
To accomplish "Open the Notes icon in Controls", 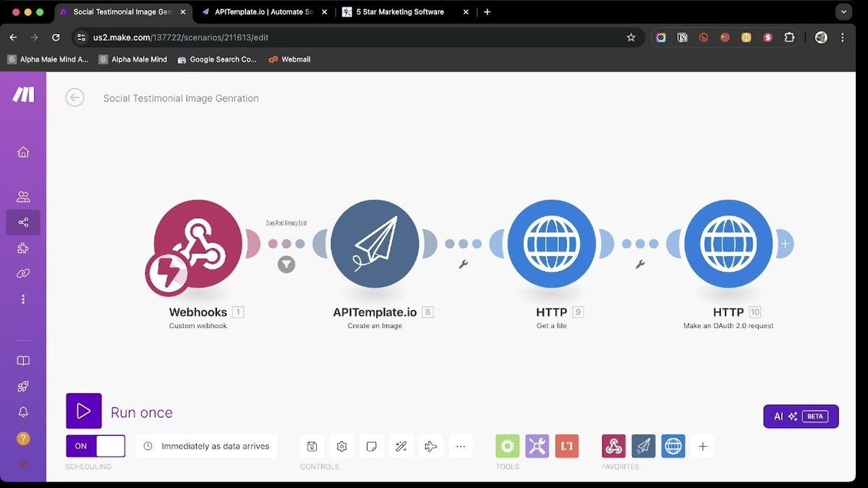I will pyautogui.click(x=372, y=447).
